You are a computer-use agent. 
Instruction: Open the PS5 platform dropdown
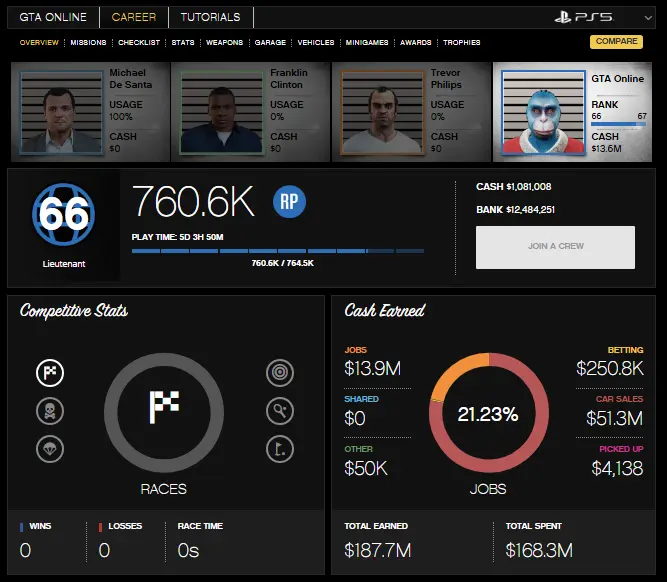pos(597,17)
